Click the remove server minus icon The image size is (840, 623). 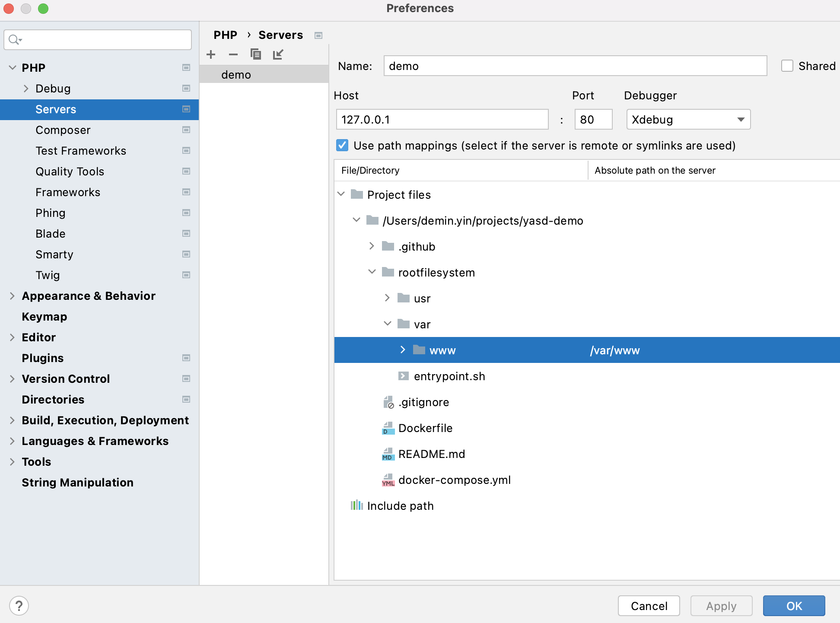[233, 54]
